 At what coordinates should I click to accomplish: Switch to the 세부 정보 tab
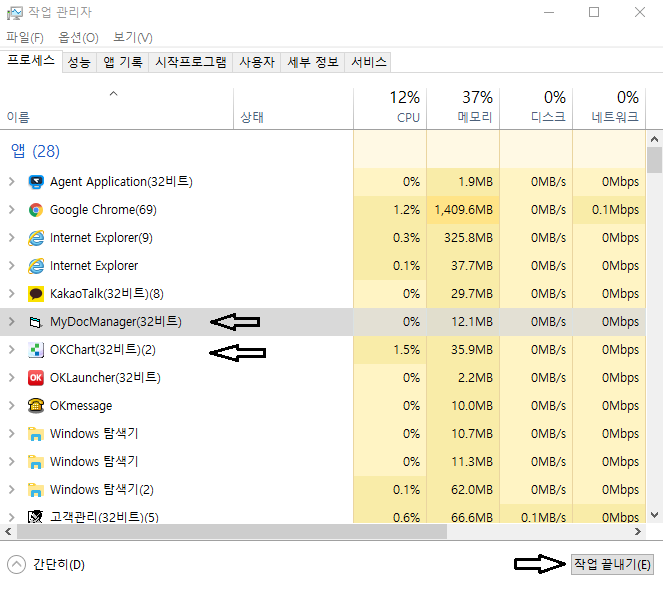pos(313,63)
